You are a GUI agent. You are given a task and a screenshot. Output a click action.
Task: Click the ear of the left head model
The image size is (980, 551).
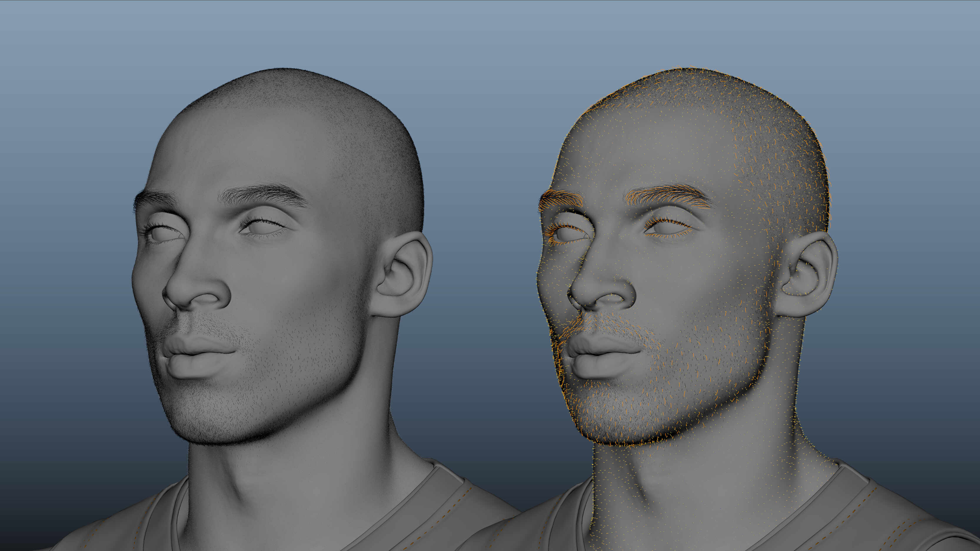point(402,275)
